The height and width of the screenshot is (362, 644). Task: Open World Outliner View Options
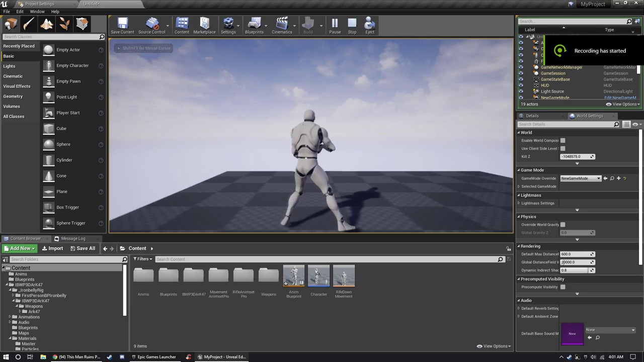click(x=623, y=105)
